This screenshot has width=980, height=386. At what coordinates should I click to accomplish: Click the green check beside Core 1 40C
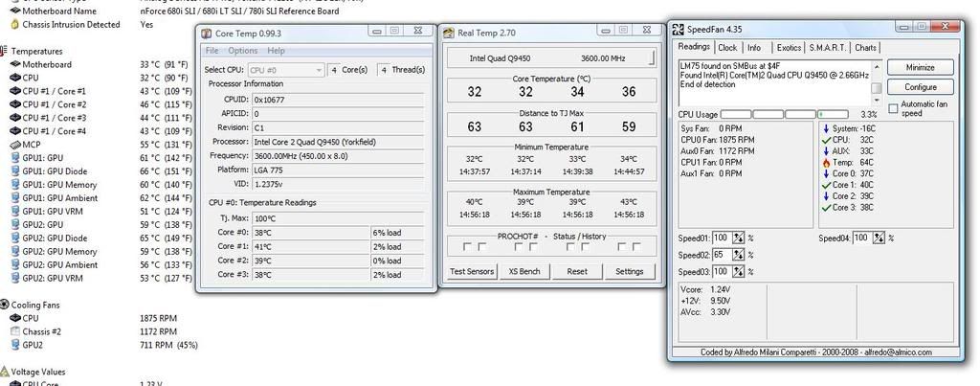click(827, 185)
